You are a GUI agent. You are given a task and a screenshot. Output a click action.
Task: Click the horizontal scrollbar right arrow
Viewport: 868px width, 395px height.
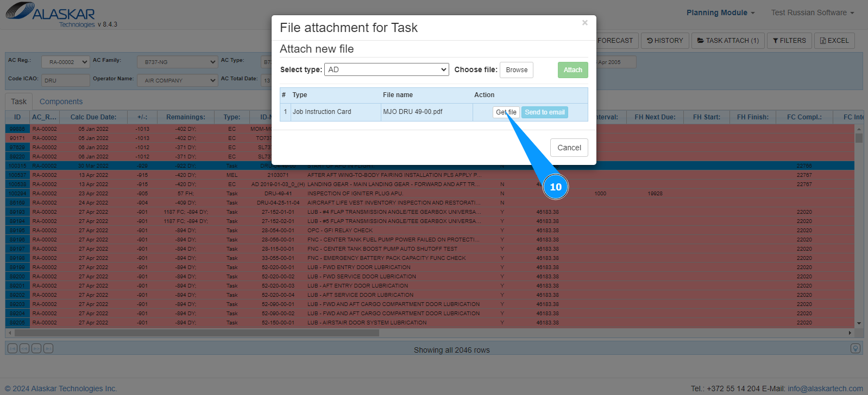coord(850,333)
